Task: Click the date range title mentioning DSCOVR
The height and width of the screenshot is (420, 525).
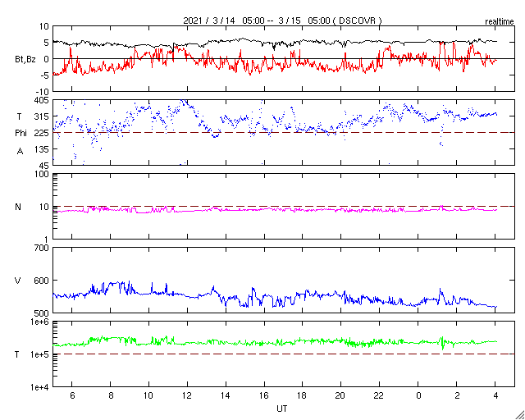Action: point(282,21)
